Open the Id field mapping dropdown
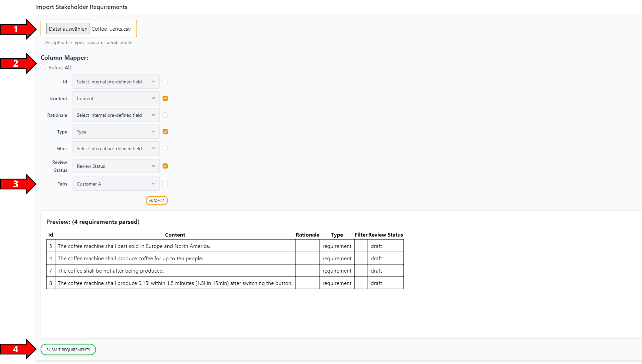Screen dimensions: 642x364 pyautogui.click(x=116, y=81)
